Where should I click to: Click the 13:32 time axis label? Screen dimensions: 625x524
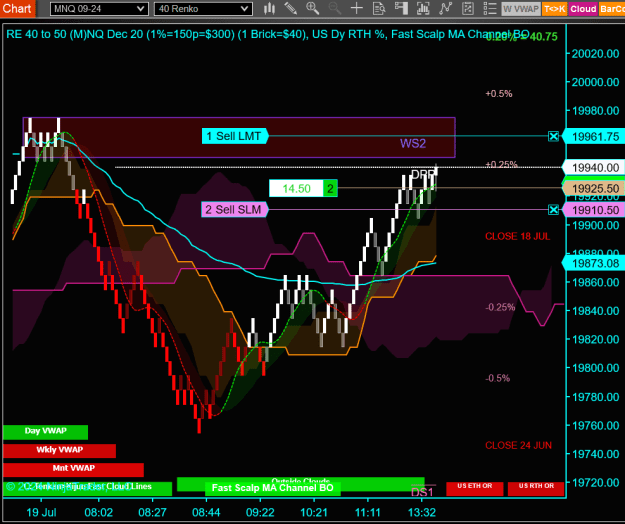pos(421,512)
